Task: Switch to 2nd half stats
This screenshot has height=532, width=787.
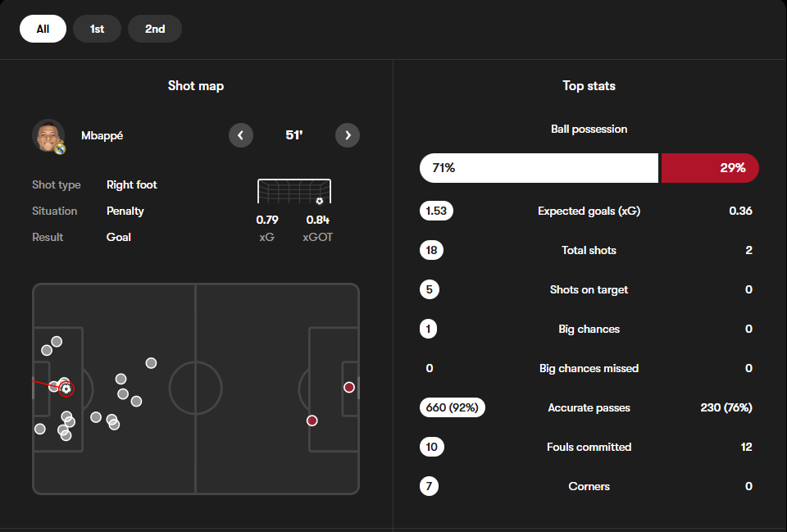Action: click(155, 29)
